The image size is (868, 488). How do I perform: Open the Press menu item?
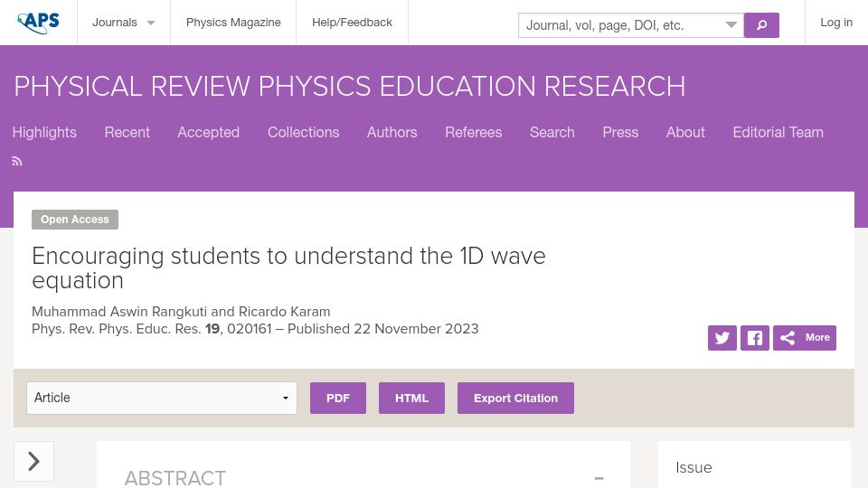click(620, 132)
